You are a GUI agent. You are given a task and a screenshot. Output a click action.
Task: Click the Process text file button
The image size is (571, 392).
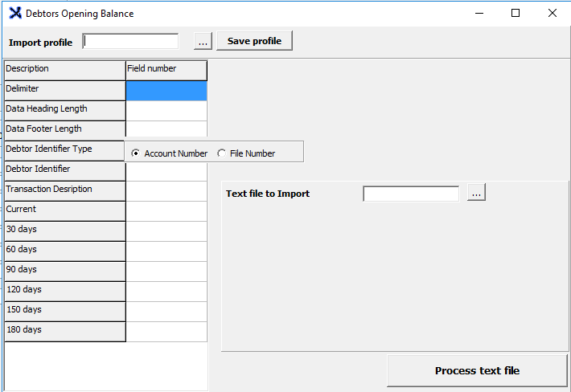tap(477, 371)
